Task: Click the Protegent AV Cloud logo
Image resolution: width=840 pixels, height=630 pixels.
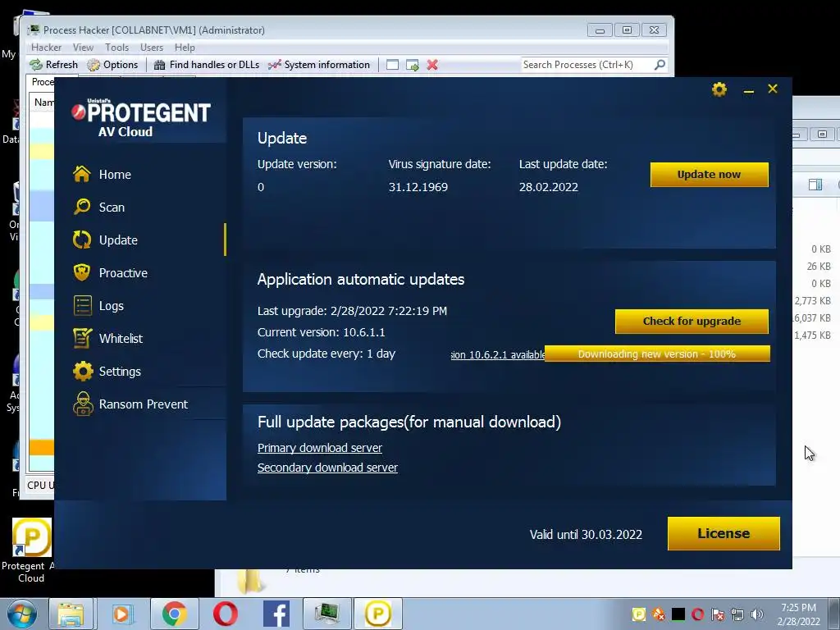Action: pos(141,118)
